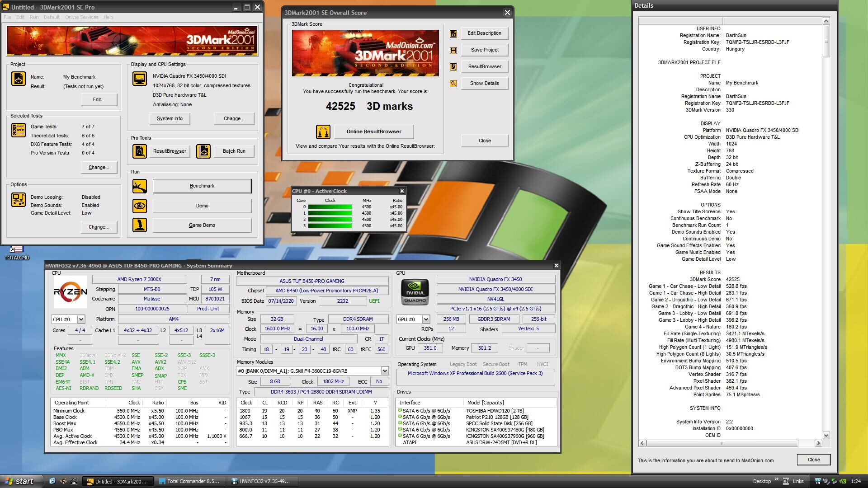Open the TOTALCMD desktop shortcut
This screenshot has height=488, width=868.
point(17,253)
